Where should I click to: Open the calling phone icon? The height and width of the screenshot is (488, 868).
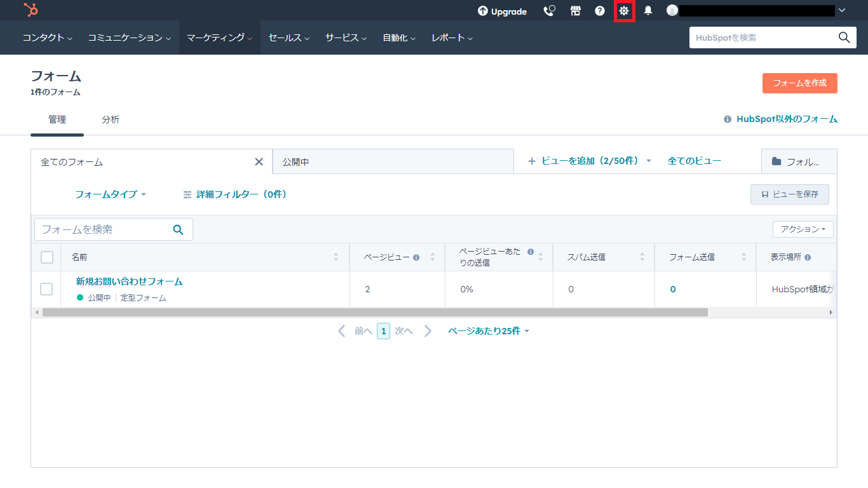(x=549, y=11)
